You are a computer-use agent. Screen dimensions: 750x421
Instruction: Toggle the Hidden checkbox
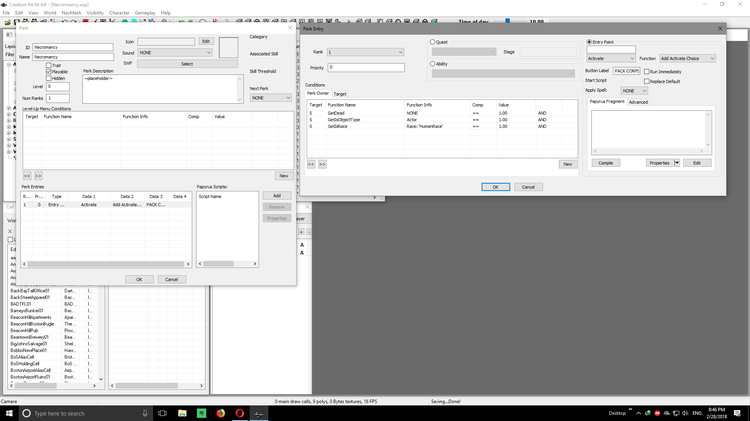pyautogui.click(x=49, y=78)
